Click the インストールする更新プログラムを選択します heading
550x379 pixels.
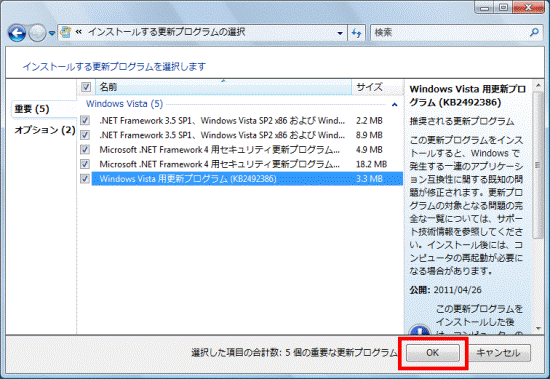pyautogui.click(x=114, y=66)
